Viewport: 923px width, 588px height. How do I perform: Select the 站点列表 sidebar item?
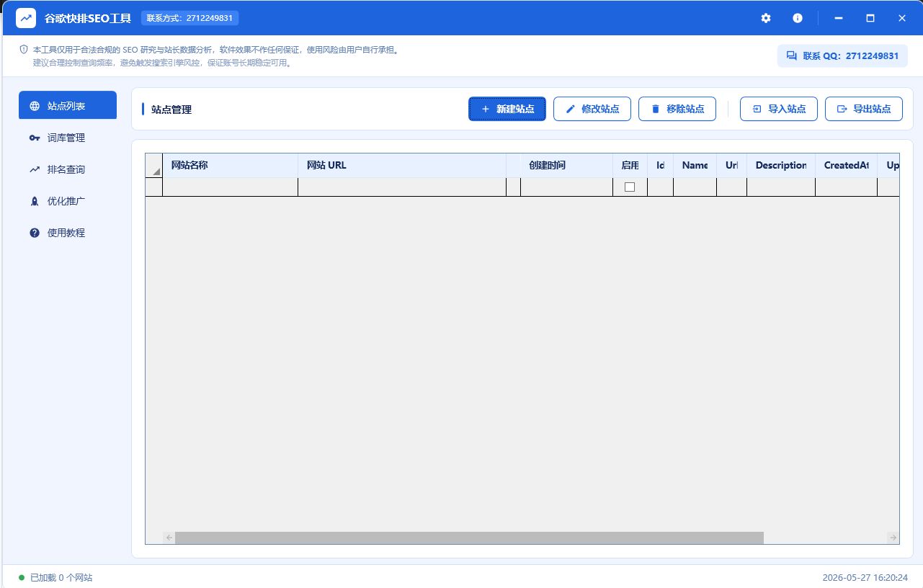click(x=68, y=106)
